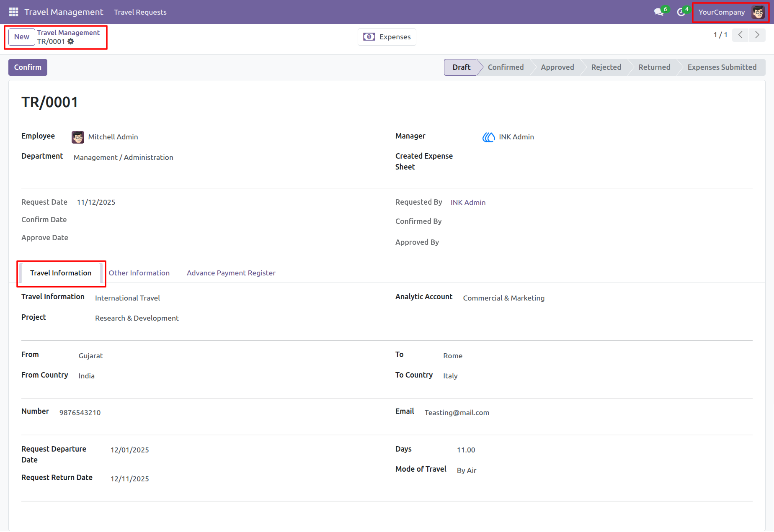The width and height of the screenshot is (774, 532).
Task: Click the Confirm button
Action: click(28, 67)
